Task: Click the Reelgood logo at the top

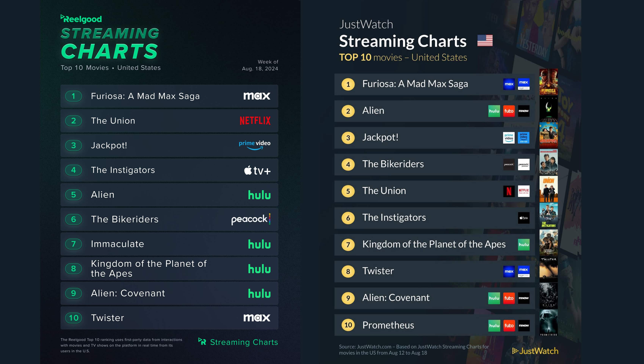Action: click(x=81, y=19)
